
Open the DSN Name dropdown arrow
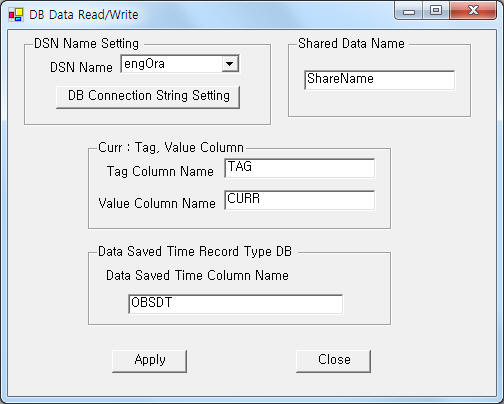(x=230, y=63)
